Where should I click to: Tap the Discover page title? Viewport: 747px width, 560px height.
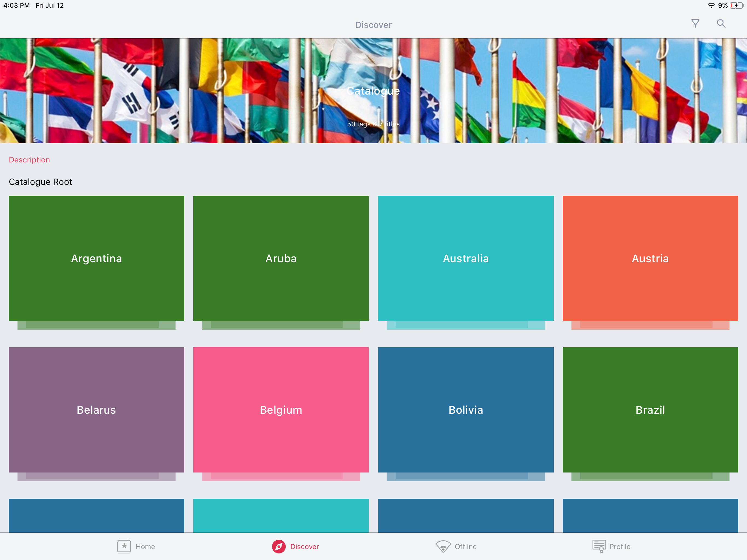tap(373, 25)
